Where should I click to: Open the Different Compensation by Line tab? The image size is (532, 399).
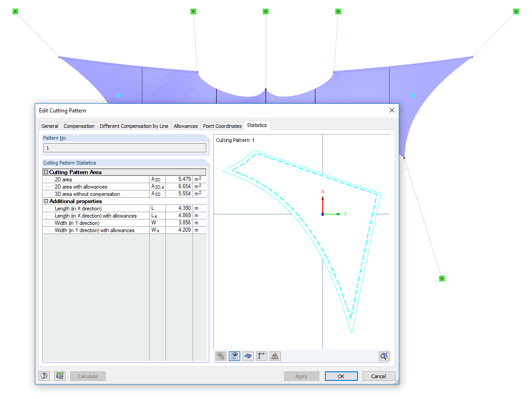pyautogui.click(x=134, y=126)
